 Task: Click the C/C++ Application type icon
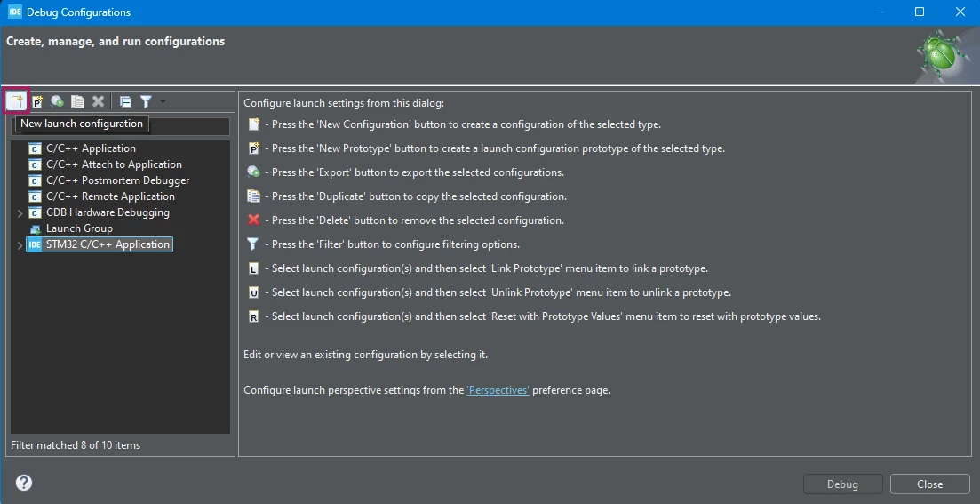[x=35, y=148]
